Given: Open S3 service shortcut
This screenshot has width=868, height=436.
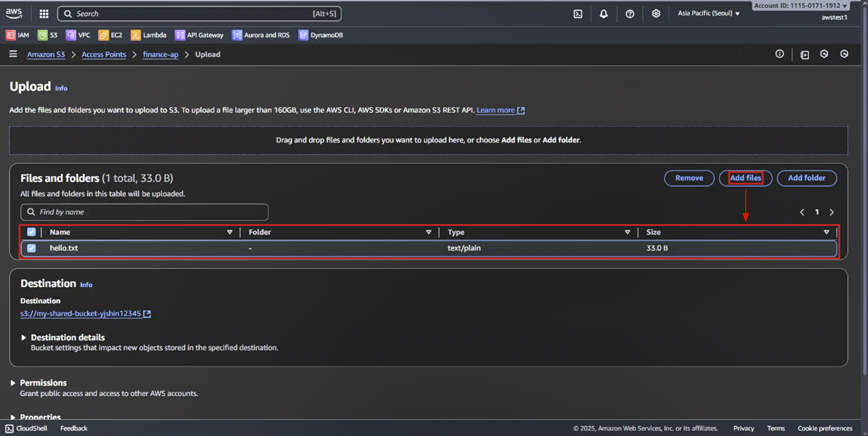Looking at the screenshot, I should [48, 35].
